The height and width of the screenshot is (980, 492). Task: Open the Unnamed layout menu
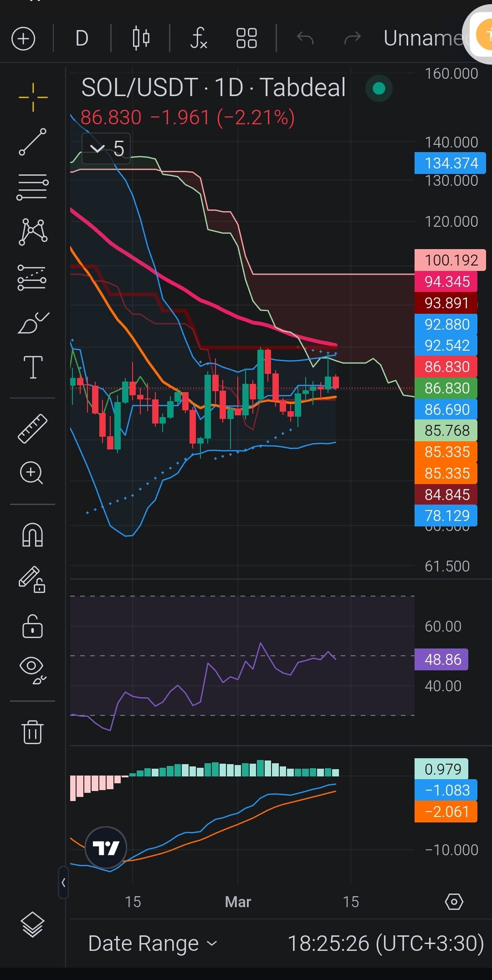pyautogui.click(x=424, y=38)
